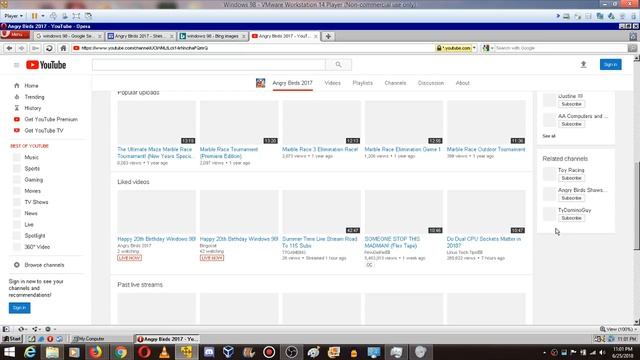Subscribe to the Toy Racing channel

(x=571, y=178)
